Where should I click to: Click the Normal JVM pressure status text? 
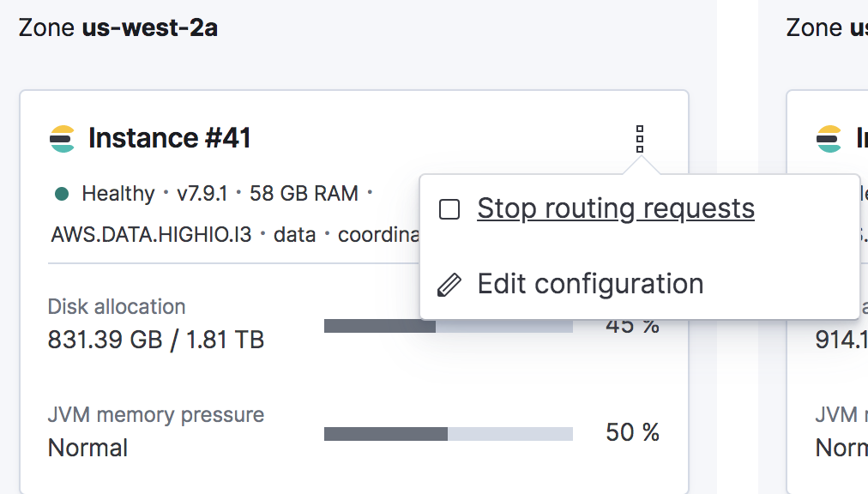(87, 448)
